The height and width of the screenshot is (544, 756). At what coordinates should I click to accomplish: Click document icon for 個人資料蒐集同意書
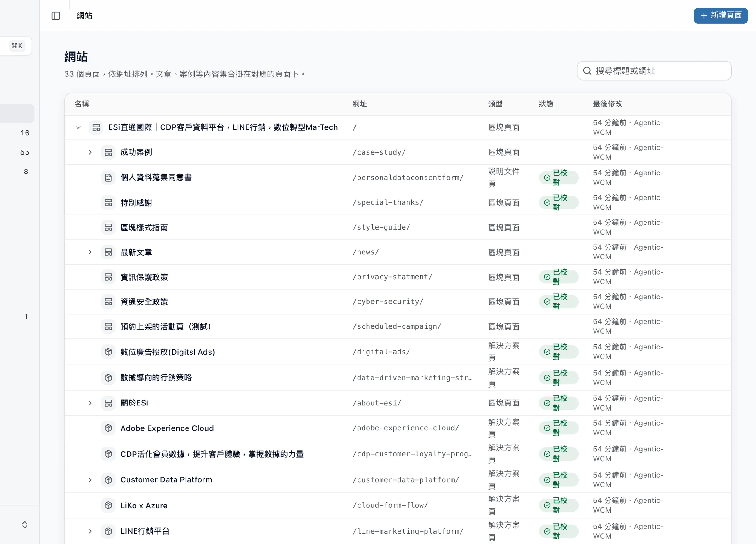[x=108, y=178]
